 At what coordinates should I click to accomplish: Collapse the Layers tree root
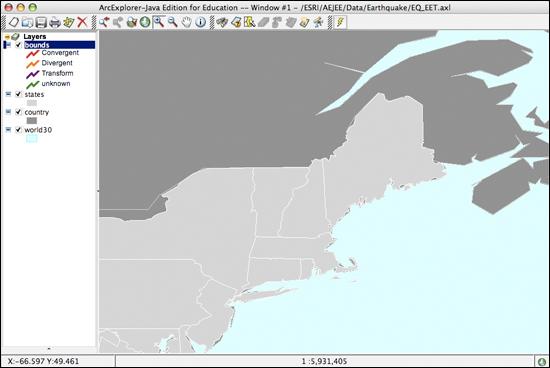click(x=7, y=36)
